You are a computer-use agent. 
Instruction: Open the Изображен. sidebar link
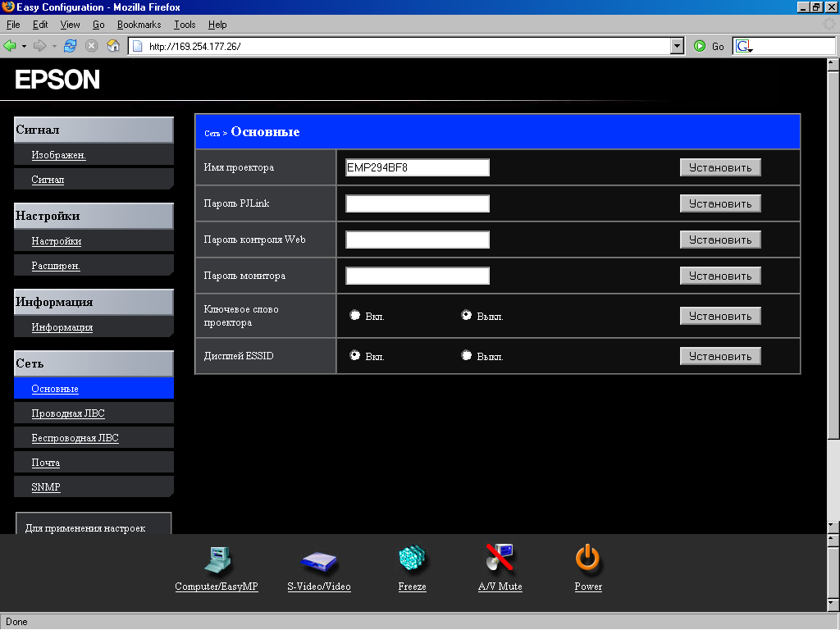[58, 155]
